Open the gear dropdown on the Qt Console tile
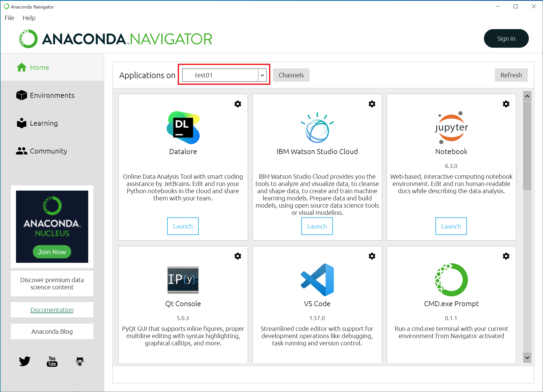 pyautogui.click(x=238, y=256)
